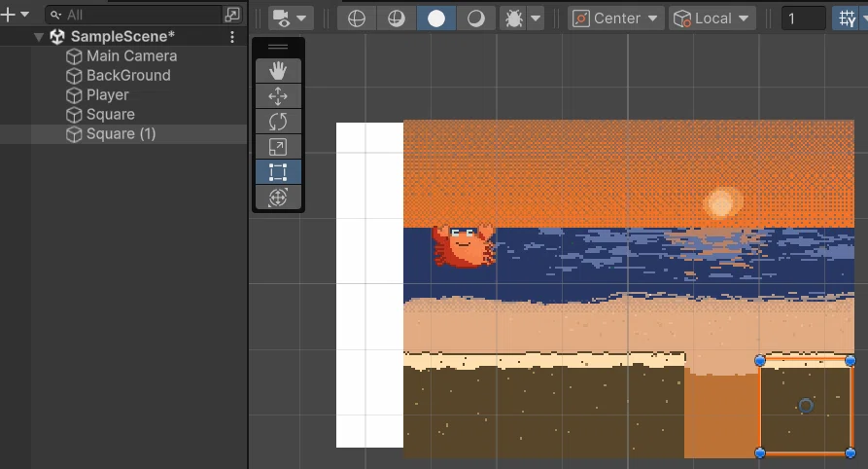868x469 pixels.
Task: Click the BackGround cube icon
Action: 74,76
